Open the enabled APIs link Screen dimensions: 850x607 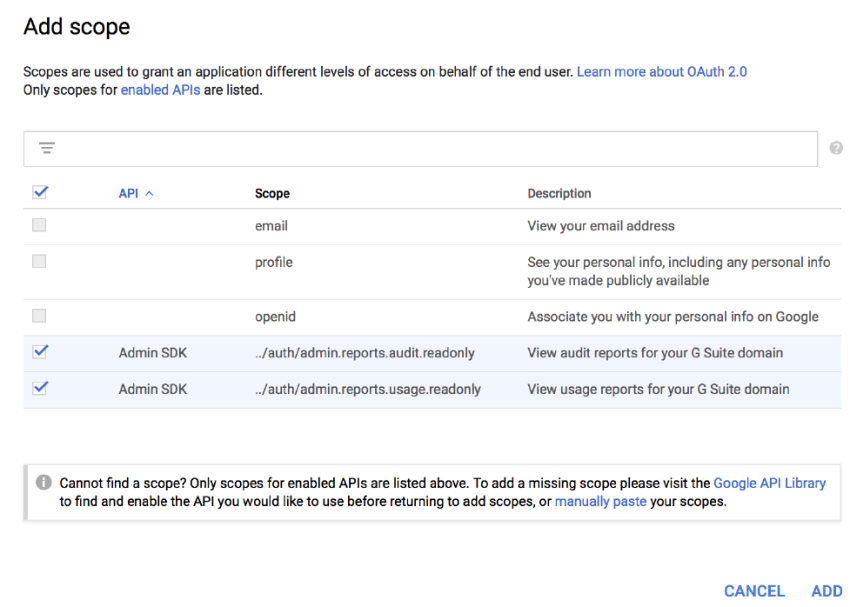(x=160, y=90)
